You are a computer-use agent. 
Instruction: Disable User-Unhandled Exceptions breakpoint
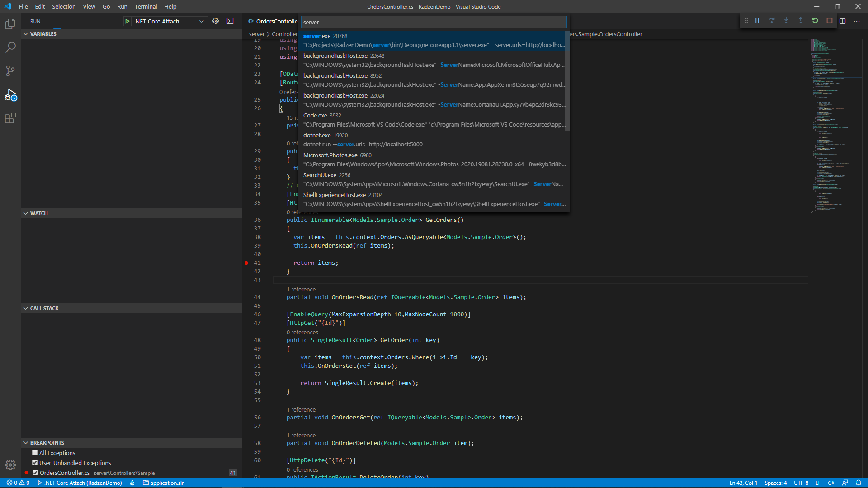[x=35, y=463]
